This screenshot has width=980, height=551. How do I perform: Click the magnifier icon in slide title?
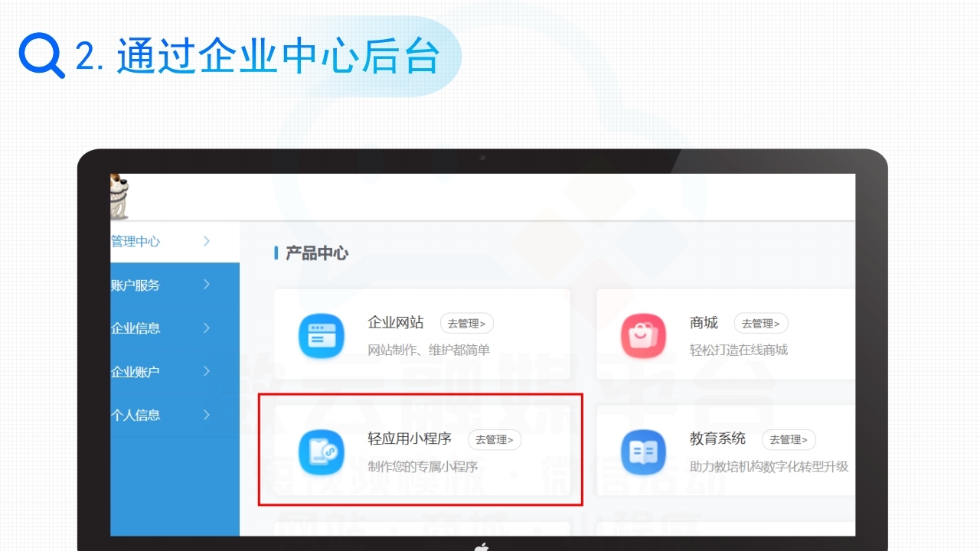(x=41, y=56)
